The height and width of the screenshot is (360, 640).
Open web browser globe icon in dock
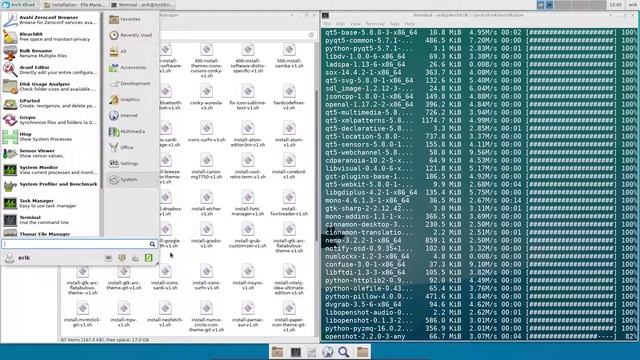[327, 351]
